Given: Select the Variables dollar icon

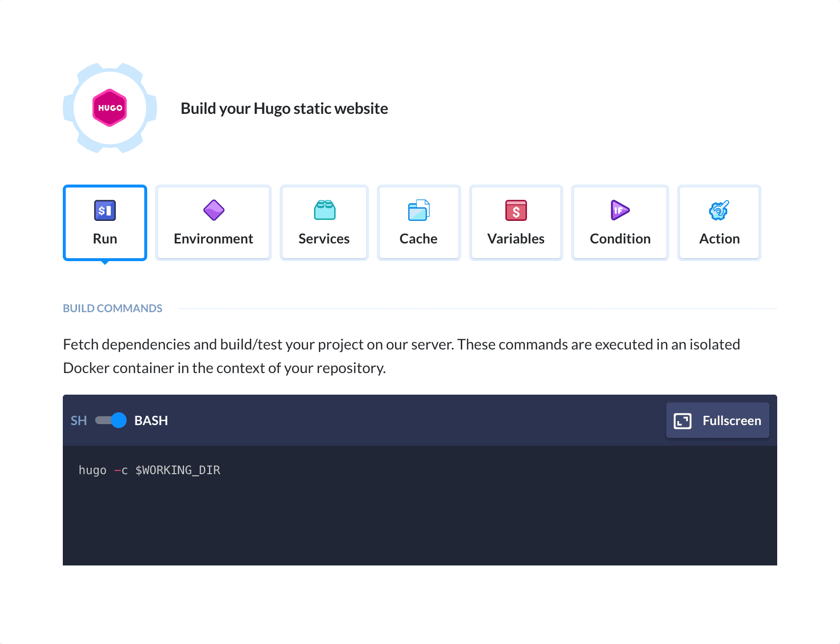Looking at the screenshot, I should pos(516,210).
